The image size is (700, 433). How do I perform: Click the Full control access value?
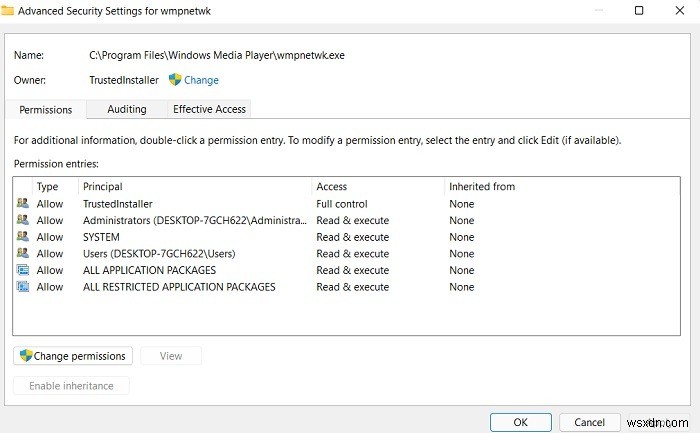(342, 204)
